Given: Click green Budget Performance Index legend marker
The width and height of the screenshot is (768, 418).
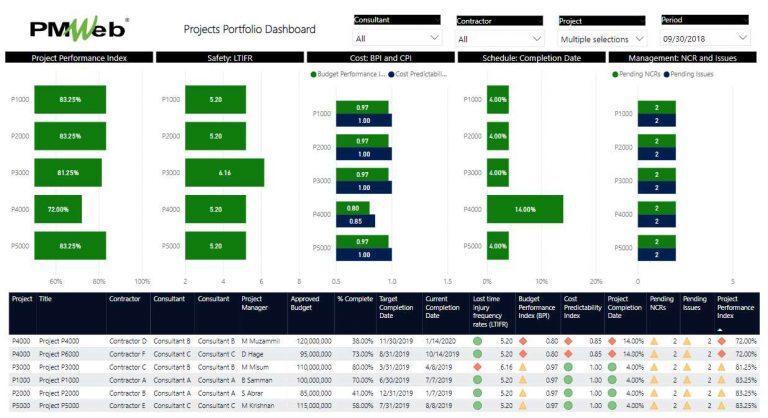Looking at the screenshot, I should [313, 74].
